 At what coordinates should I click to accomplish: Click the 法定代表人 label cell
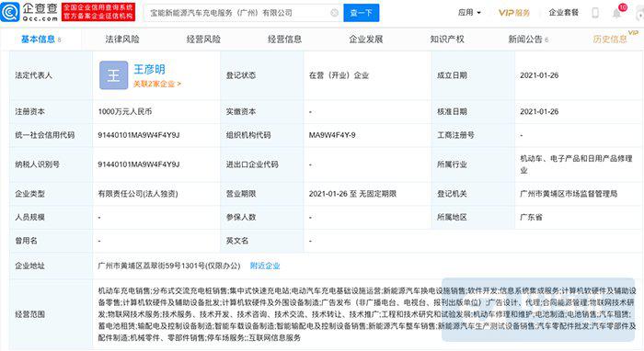51,75
